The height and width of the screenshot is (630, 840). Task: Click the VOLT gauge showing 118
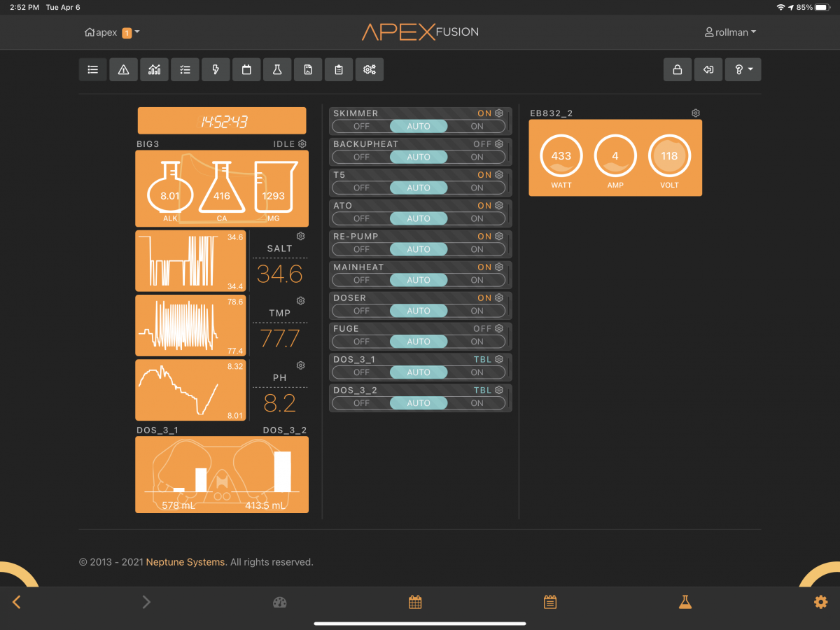pyautogui.click(x=670, y=156)
